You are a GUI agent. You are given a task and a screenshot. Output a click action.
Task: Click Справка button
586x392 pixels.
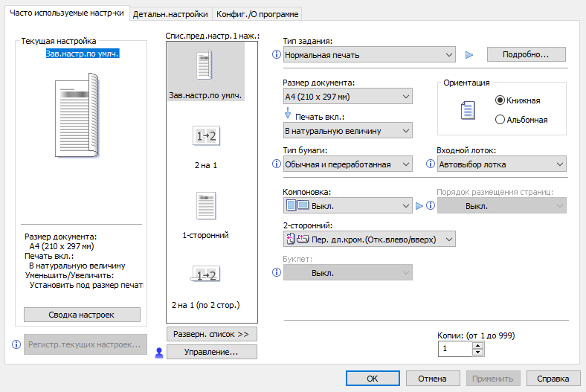[553, 379]
